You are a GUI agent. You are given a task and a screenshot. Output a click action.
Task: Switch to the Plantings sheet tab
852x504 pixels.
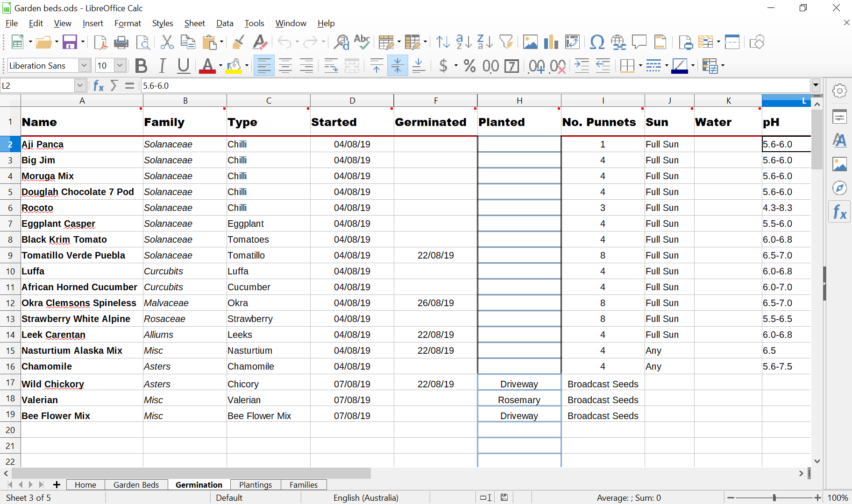click(x=255, y=485)
